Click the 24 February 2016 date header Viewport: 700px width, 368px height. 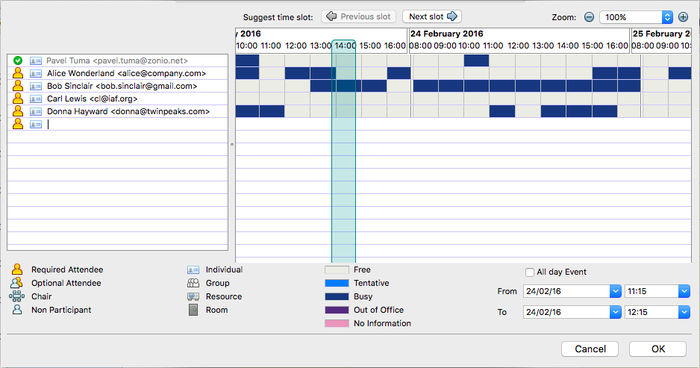(446, 33)
